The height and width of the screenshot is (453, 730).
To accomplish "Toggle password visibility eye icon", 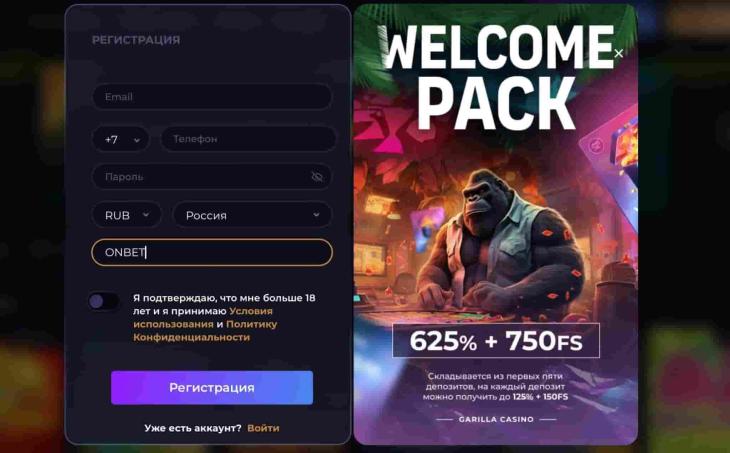I will pyautogui.click(x=317, y=176).
